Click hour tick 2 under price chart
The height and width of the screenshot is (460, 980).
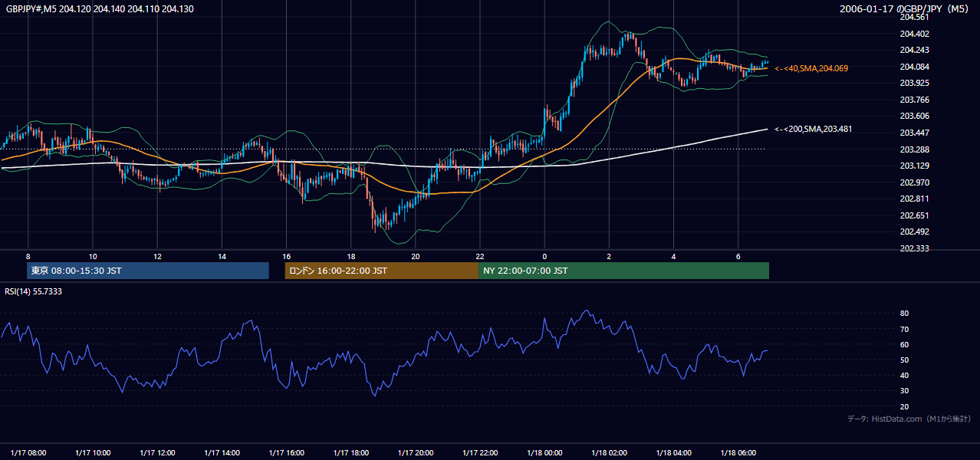(609, 256)
